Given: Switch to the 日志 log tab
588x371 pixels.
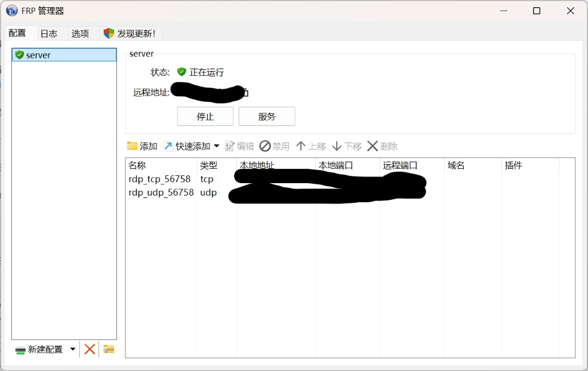Looking at the screenshot, I should pos(49,33).
